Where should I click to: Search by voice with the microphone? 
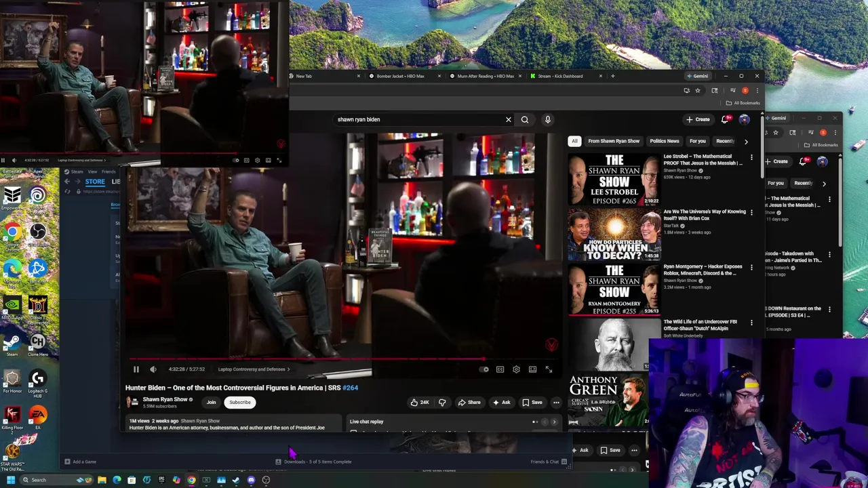[x=548, y=119]
